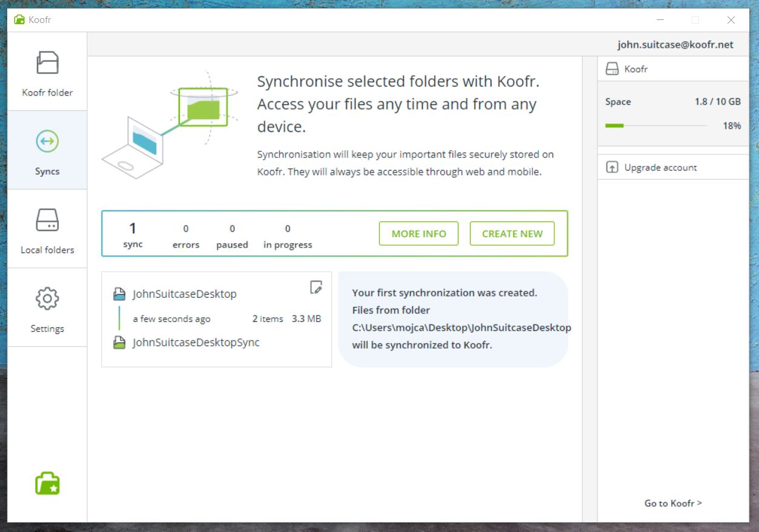Click the 18% usage label
The width and height of the screenshot is (759, 532).
[x=732, y=126]
